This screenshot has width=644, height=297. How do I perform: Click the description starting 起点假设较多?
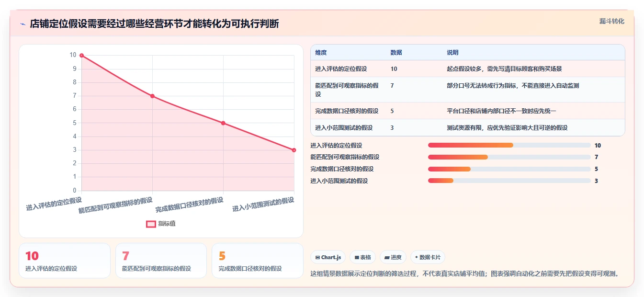504,69
